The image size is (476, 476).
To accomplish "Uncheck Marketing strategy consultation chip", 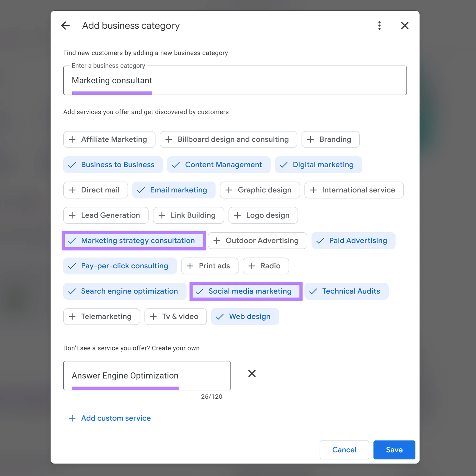I will [134, 241].
